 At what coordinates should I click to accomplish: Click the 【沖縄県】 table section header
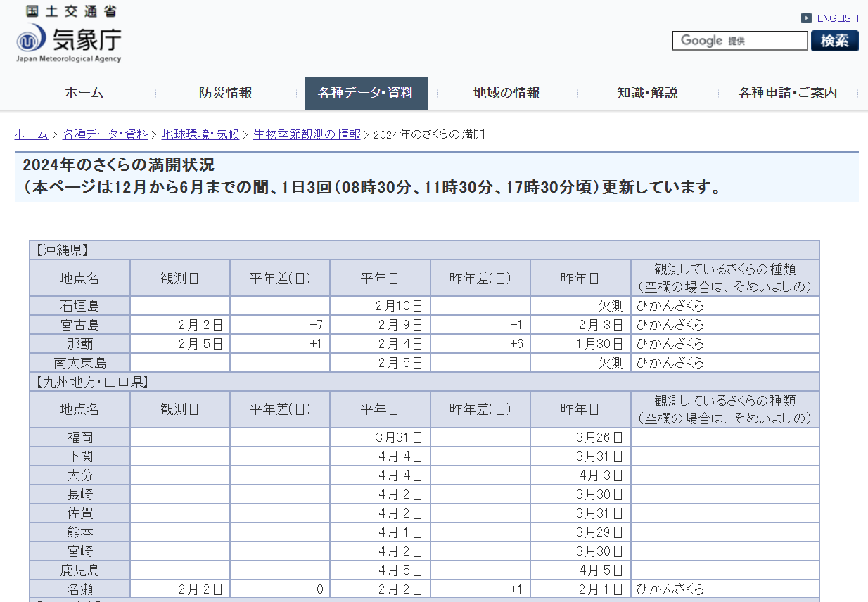click(x=61, y=250)
